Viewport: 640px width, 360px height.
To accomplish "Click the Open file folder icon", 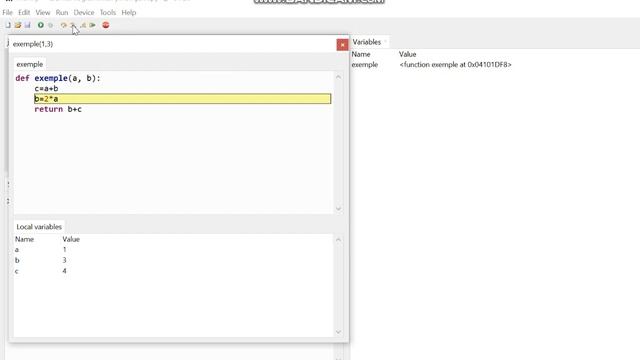I will coord(18,25).
